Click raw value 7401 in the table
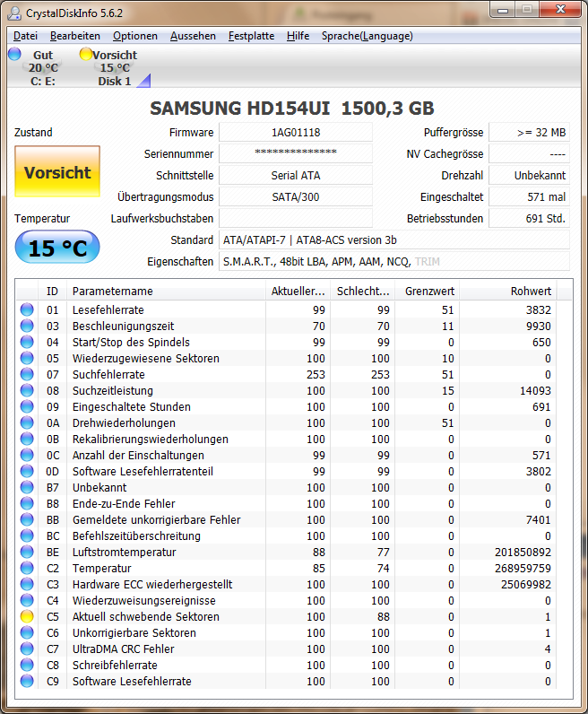The image size is (588, 714). pyautogui.click(x=539, y=520)
